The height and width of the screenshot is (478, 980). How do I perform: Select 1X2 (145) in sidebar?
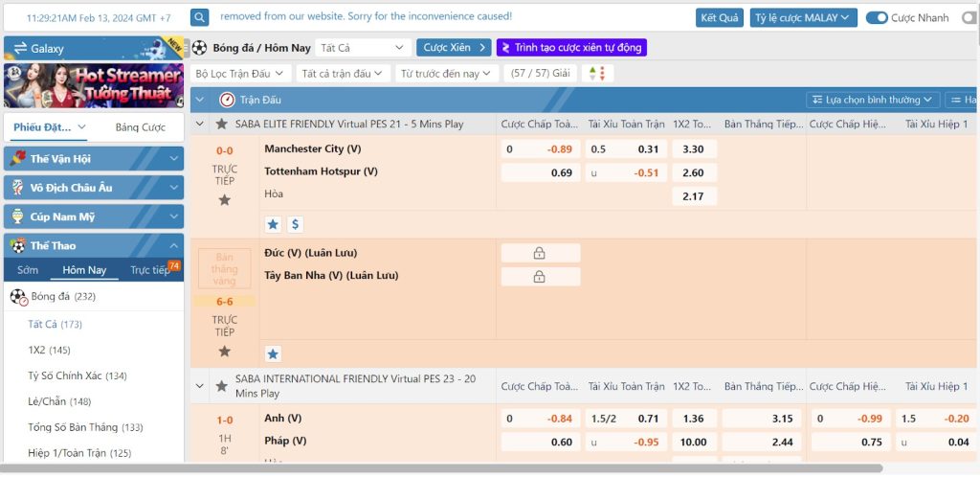pos(50,350)
